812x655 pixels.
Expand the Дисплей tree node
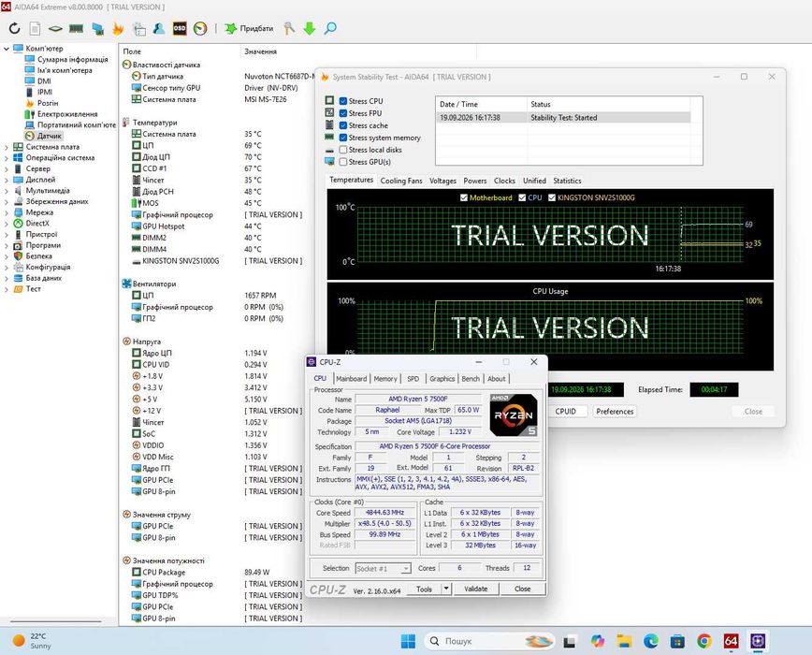point(7,180)
